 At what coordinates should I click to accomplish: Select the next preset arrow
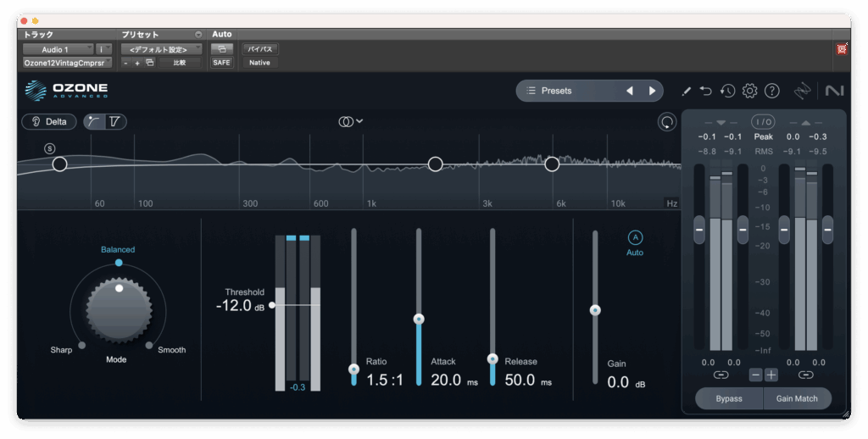[x=652, y=91]
